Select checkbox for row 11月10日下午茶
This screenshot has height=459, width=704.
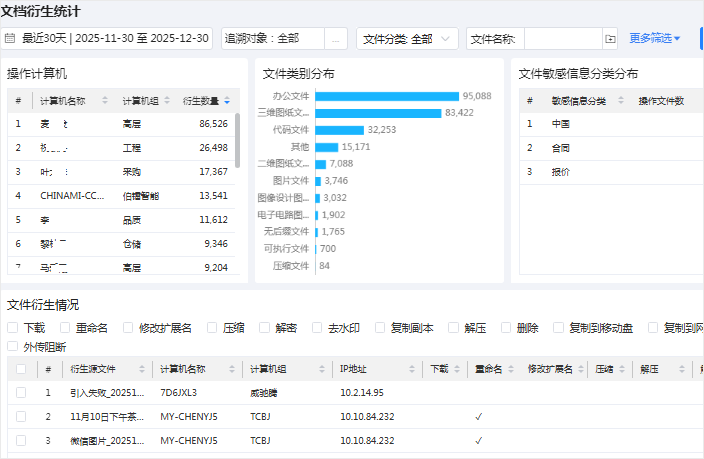[21, 416]
